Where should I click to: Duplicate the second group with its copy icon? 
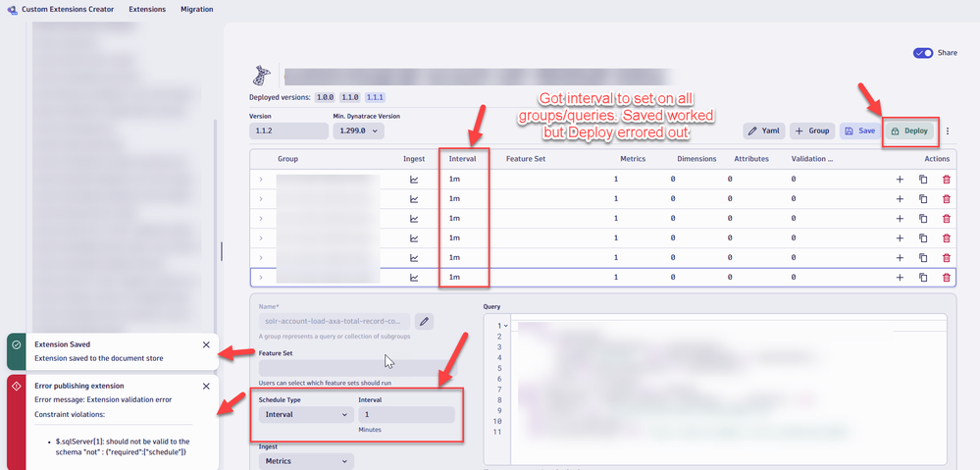(923, 199)
